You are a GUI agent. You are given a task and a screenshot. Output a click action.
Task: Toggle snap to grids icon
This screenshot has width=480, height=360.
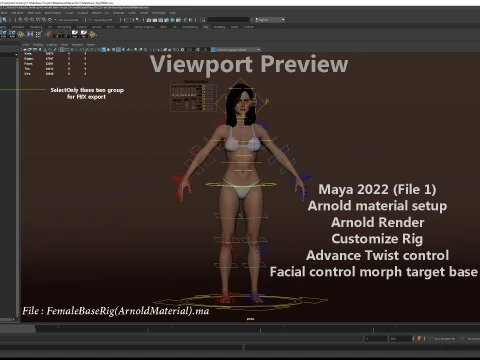(20, 20)
